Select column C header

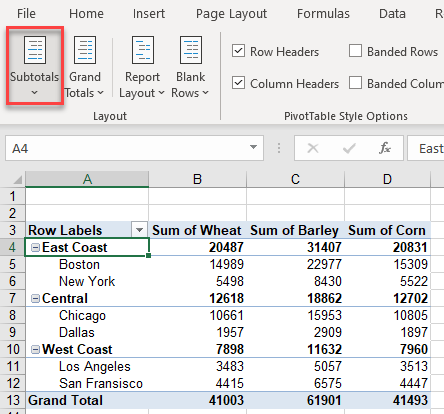[x=295, y=179]
